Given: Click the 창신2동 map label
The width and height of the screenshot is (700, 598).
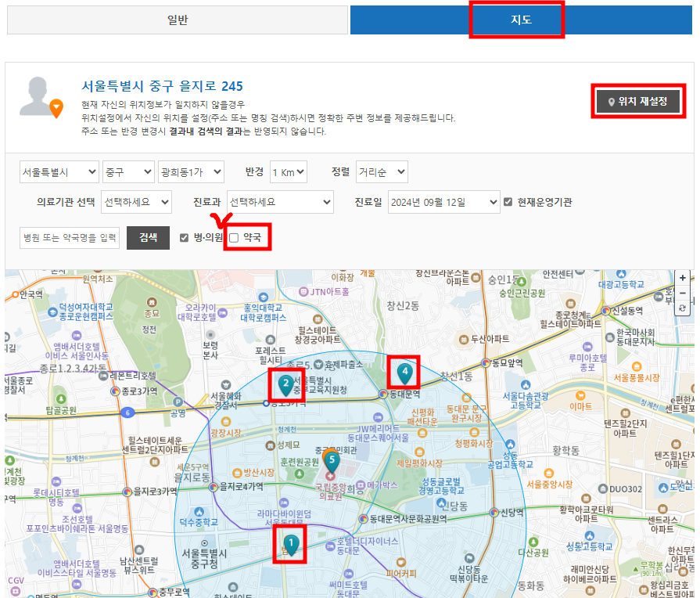Looking at the screenshot, I should 403,306.
